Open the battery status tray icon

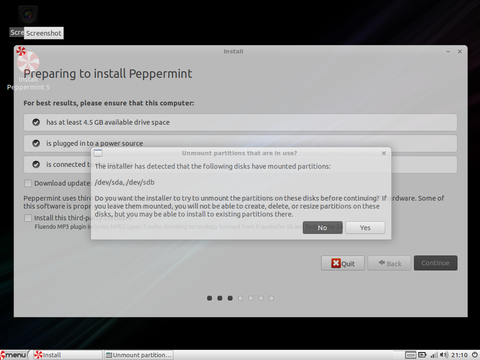(422, 355)
